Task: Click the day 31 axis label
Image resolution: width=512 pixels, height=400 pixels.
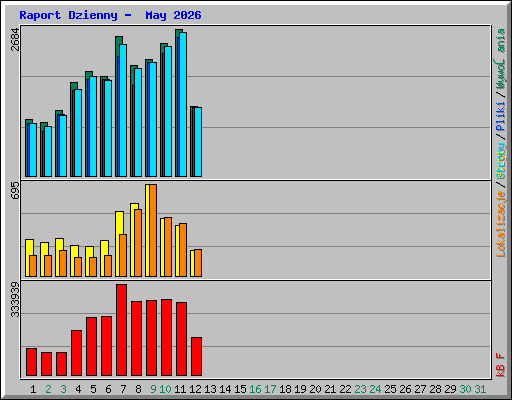Action: [x=480, y=389]
